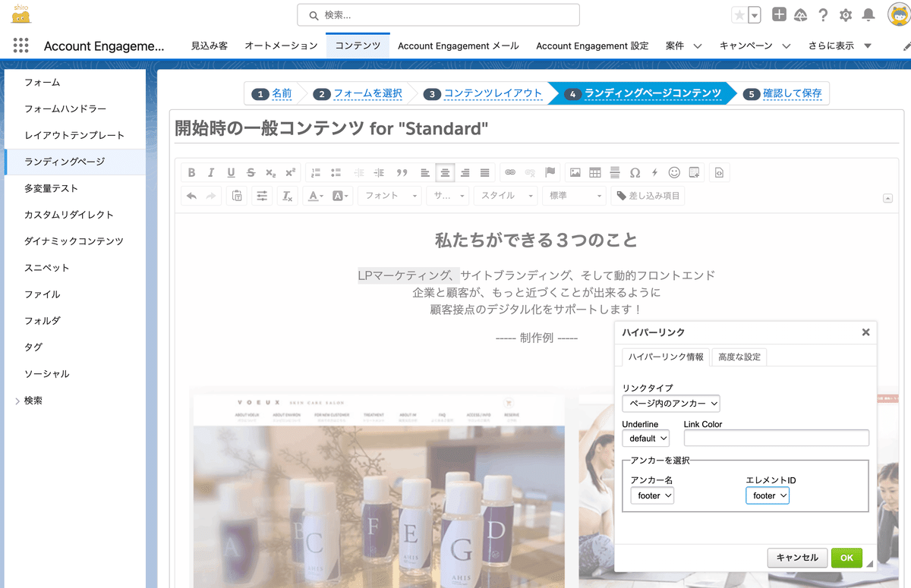Click the OK button in hyperlink dialog
Screen dimensions: 911x588
pos(846,558)
